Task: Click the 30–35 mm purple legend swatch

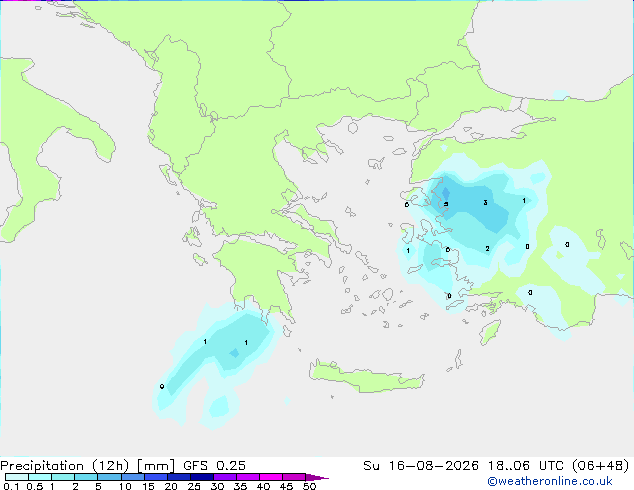Action: pos(224,477)
